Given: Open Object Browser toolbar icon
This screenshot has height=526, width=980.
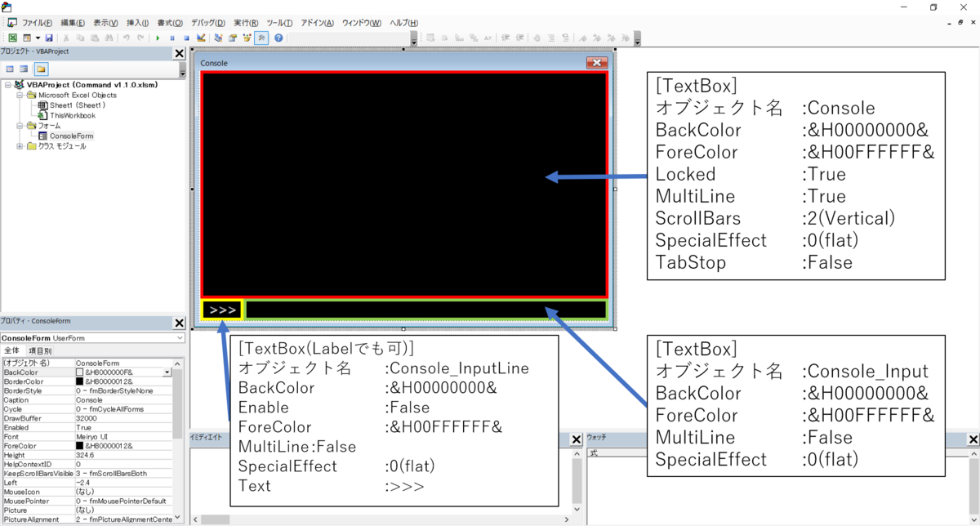Looking at the screenshot, I should (247, 38).
